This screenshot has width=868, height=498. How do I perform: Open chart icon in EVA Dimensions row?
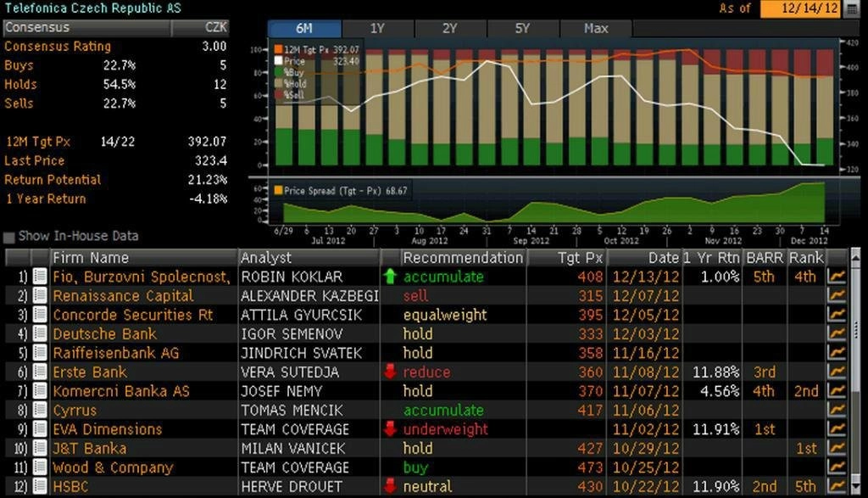(837, 429)
